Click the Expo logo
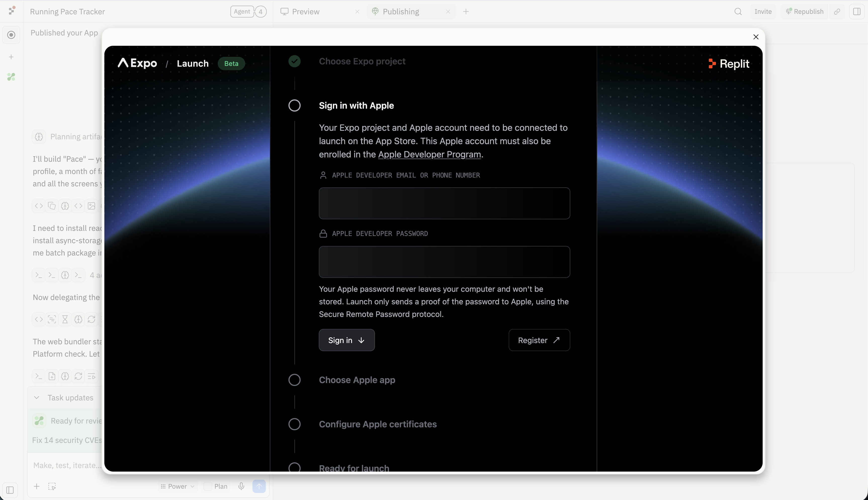This screenshot has width=868, height=500. click(x=137, y=63)
